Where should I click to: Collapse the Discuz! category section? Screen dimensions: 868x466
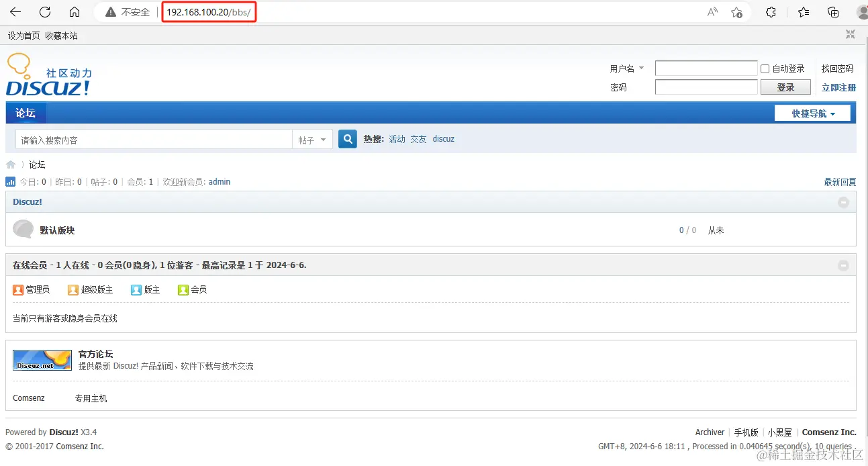coord(844,202)
